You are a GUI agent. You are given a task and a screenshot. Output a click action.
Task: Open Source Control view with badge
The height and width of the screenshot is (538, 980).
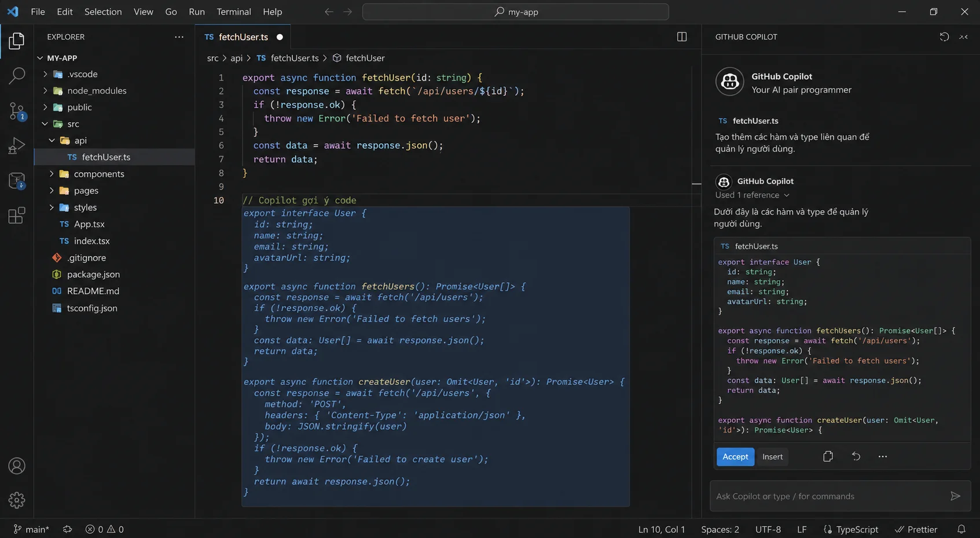coord(17,111)
